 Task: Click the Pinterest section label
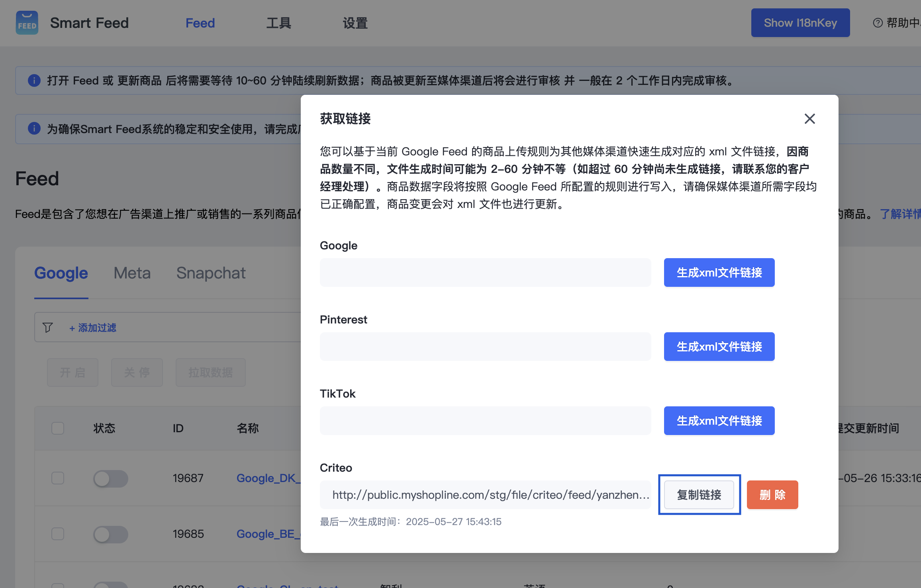click(x=343, y=319)
